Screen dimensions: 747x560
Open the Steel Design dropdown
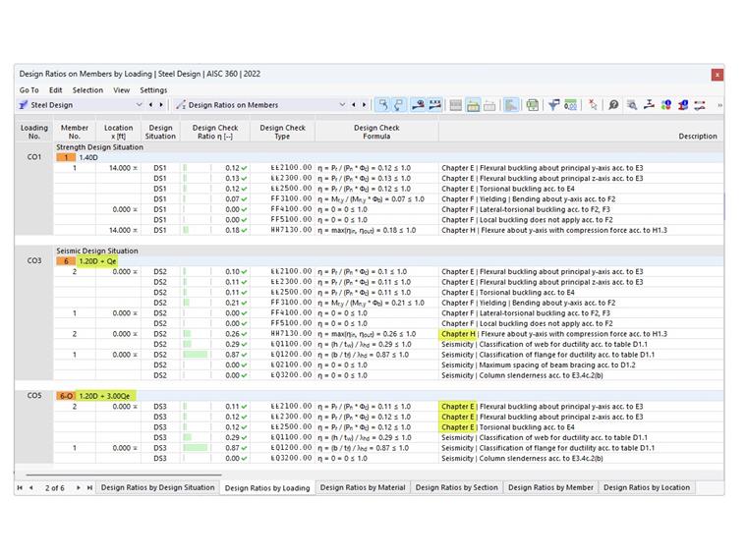(x=140, y=105)
